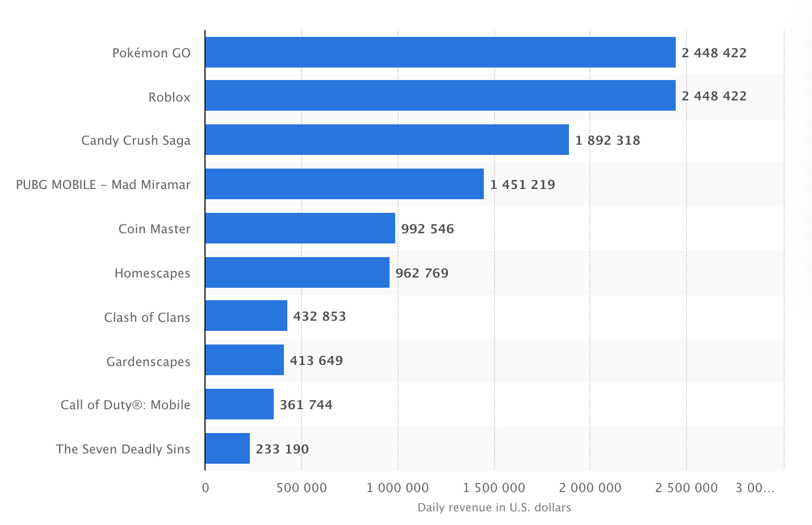Click the 233 190 value label
This screenshot has width=812, height=525.
283,449
